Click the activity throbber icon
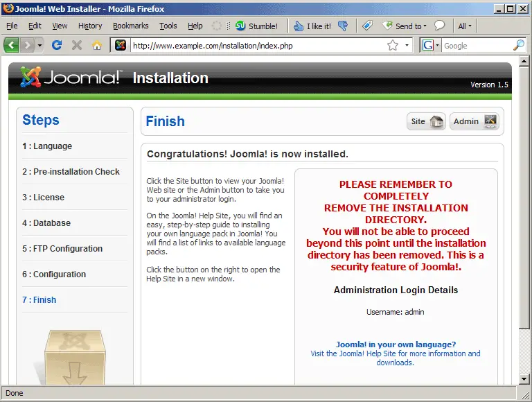 tap(216, 26)
